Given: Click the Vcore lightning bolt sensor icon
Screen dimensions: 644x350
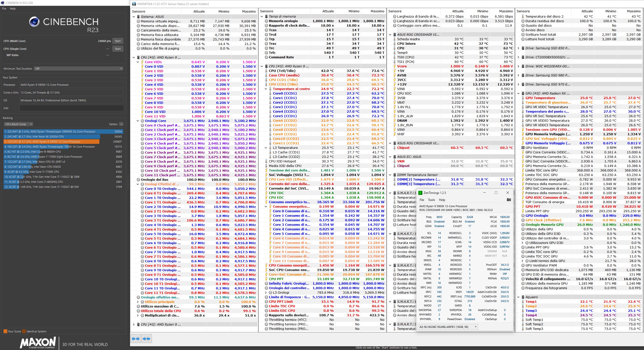Looking at the screenshot, I should [x=395, y=66].
